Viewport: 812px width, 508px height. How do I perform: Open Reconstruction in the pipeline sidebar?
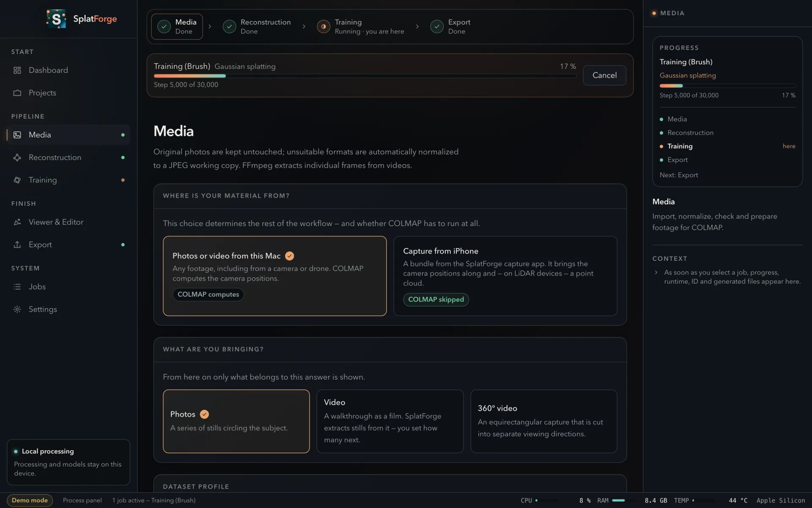click(x=69, y=157)
